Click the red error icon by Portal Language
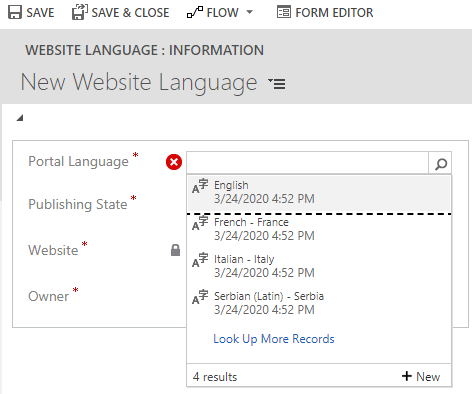The height and width of the screenshot is (394, 472). tap(174, 162)
